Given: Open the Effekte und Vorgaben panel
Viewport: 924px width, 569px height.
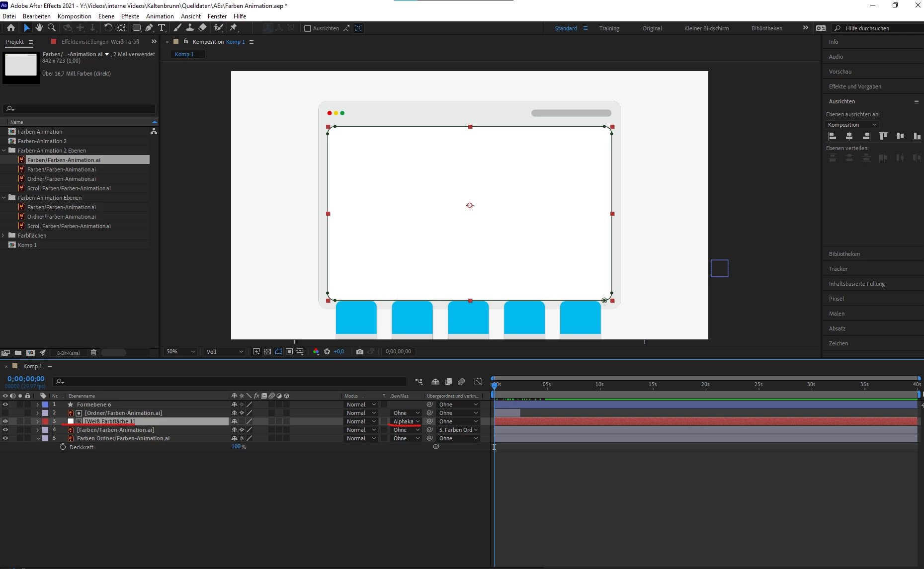Looking at the screenshot, I should tap(855, 86).
